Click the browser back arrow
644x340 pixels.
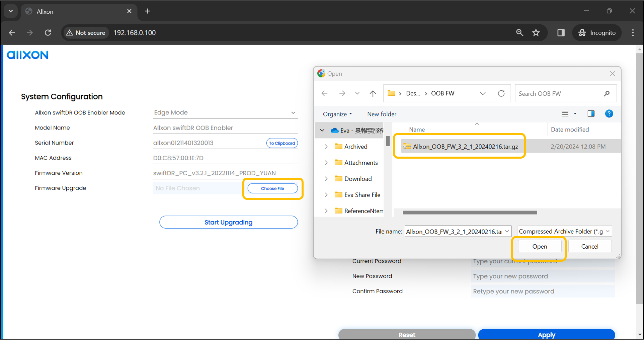coord(12,32)
